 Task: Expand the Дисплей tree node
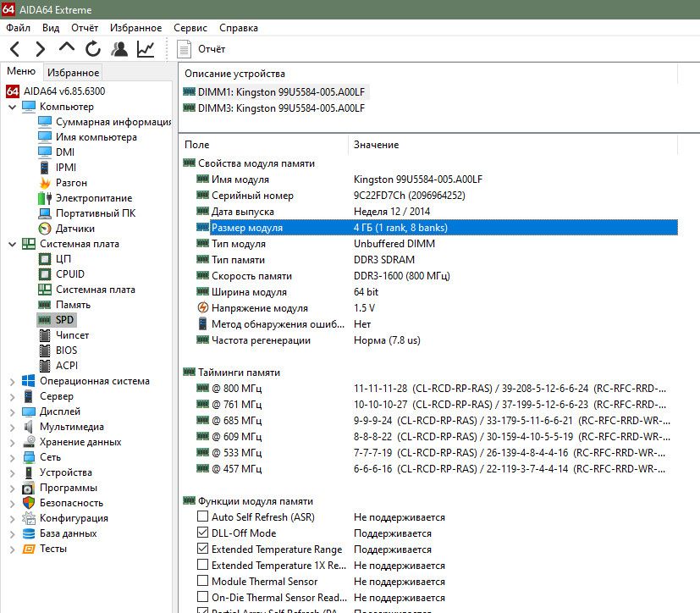(x=13, y=412)
